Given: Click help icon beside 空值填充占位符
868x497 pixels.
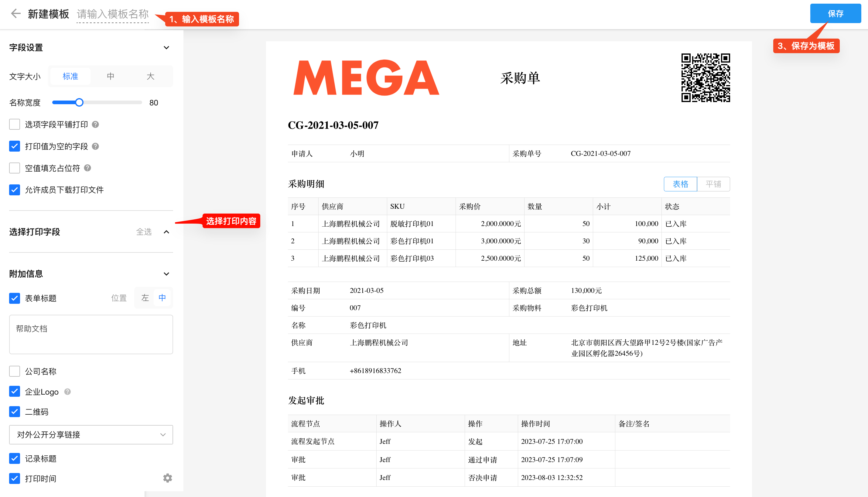Looking at the screenshot, I should coord(87,168).
